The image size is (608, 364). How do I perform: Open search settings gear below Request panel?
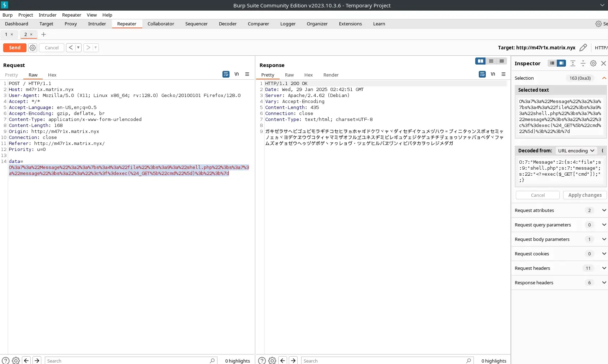[x=16, y=360]
